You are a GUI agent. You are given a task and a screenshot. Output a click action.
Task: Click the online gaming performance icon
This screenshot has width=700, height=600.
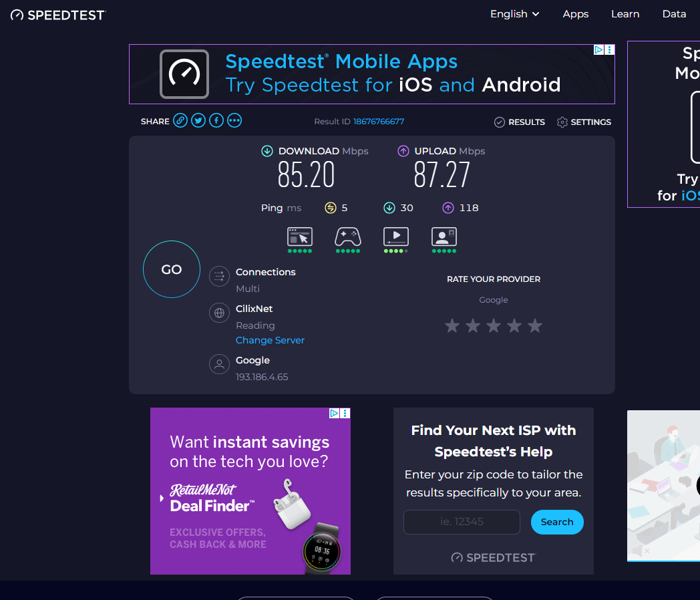click(348, 237)
